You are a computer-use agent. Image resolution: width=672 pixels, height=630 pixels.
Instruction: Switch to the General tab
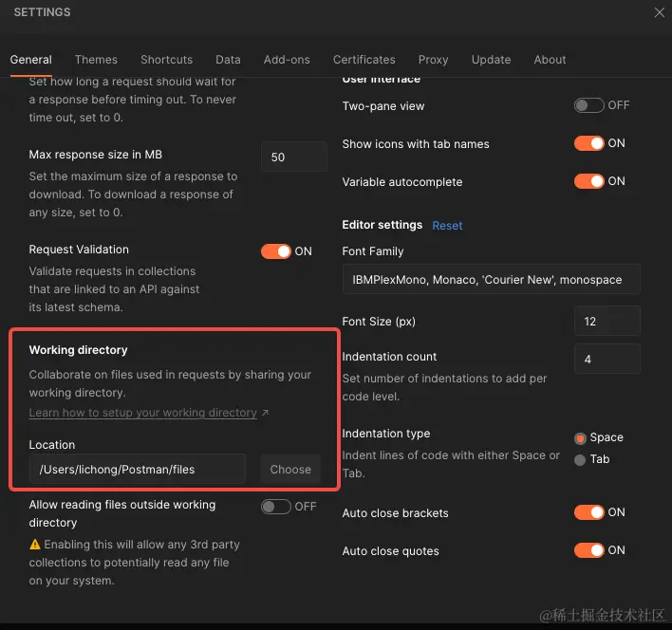[31, 60]
